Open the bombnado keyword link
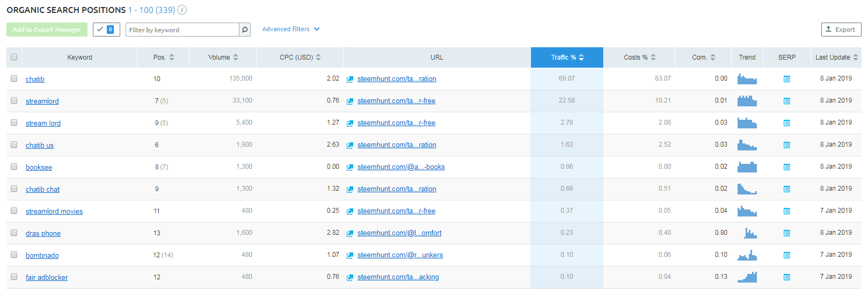Screen dimensions: 868x289 tap(42, 256)
